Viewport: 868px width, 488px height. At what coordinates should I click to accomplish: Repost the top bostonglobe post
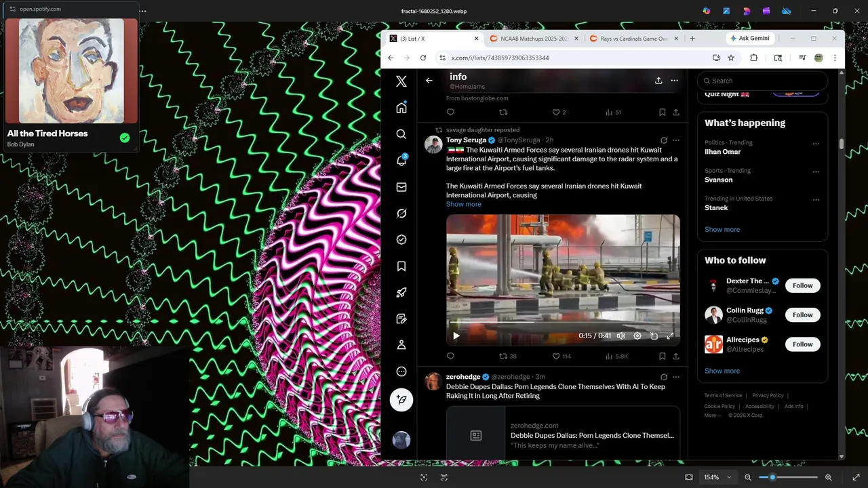[x=503, y=113]
